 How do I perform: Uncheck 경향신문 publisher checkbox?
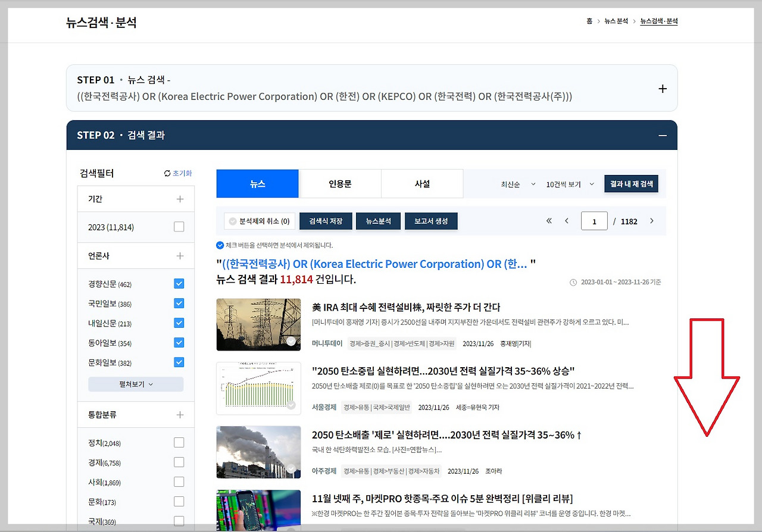click(179, 284)
